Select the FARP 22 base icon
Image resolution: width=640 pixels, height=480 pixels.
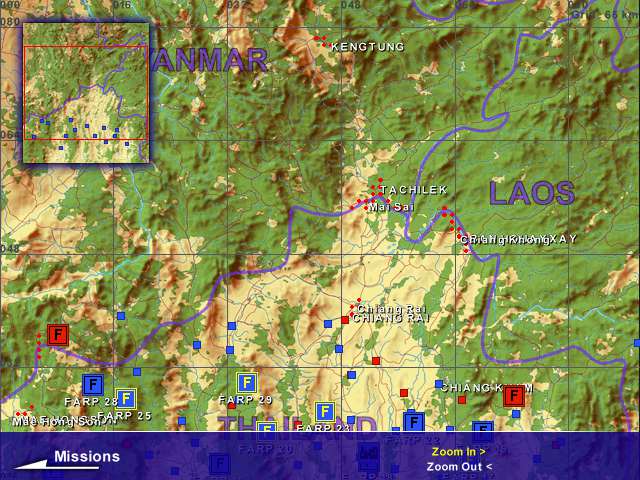pyautogui.click(x=412, y=422)
